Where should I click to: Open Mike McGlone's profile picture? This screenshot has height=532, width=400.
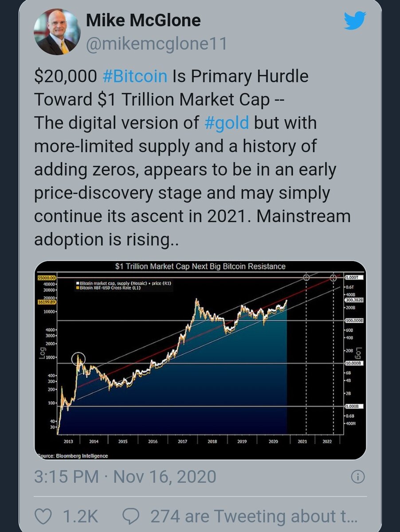pyautogui.click(x=57, y=32)
